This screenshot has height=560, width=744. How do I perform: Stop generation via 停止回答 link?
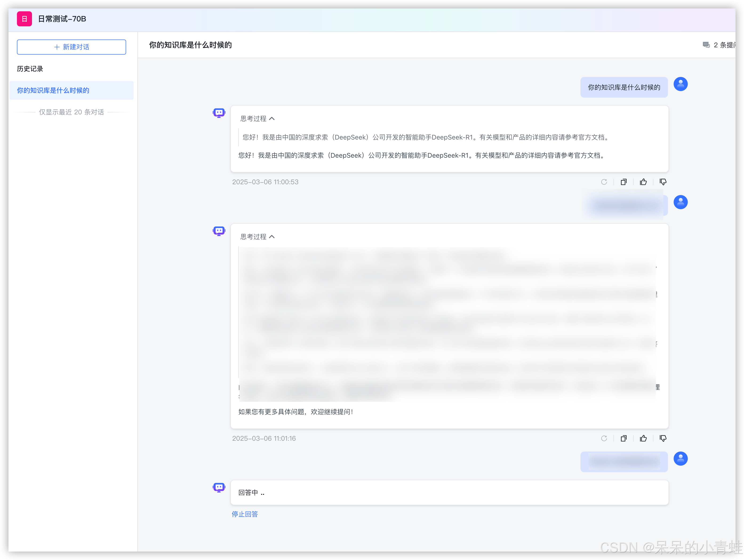(x=244, y=514)
